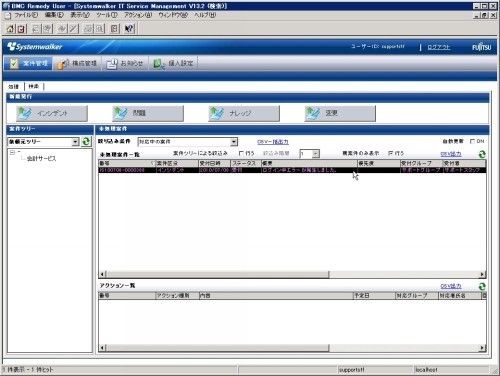The height and width of the screenshot is (376, 500).
Task: Click 内容 column header in action list
Action: pyautogui.click(x=276, y=295)
